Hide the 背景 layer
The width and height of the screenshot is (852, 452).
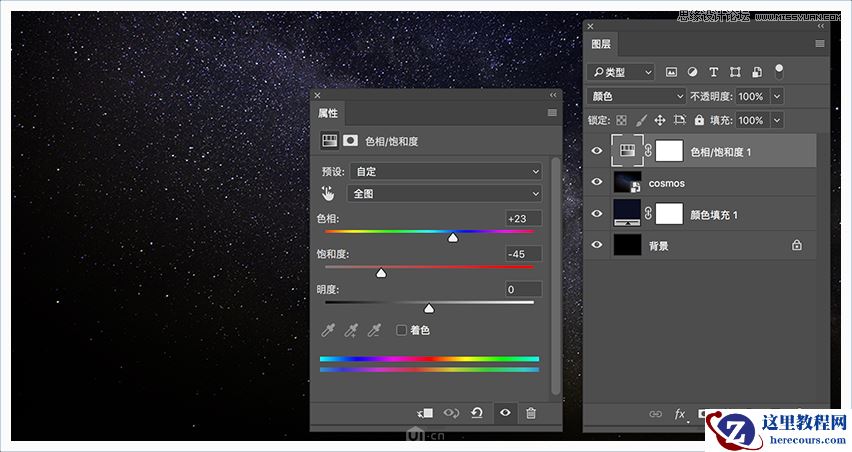[597, 244]
